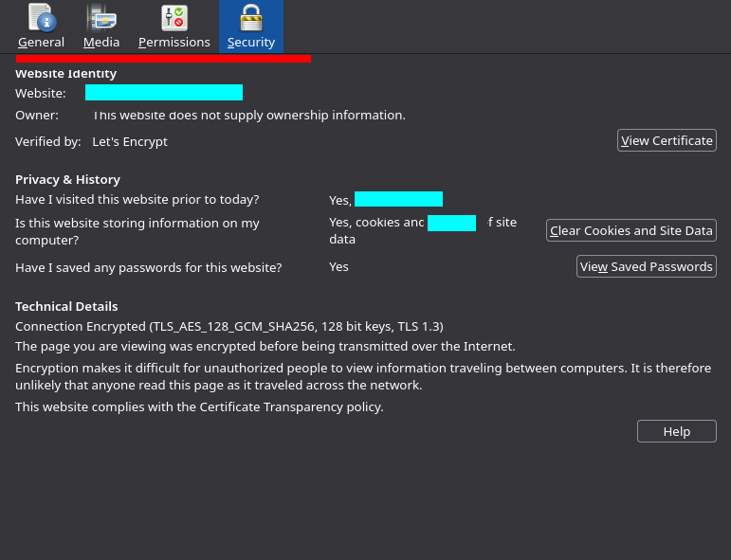Select the Security tab label
This screenshot has height=560, width=731.
tap(251, 43)
